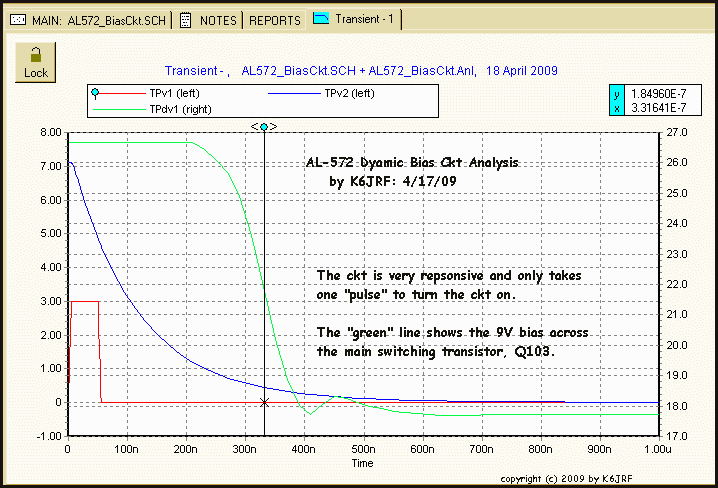Click the schematic icon on MAIN tab
718x488 pixels.
pos(18,20)
